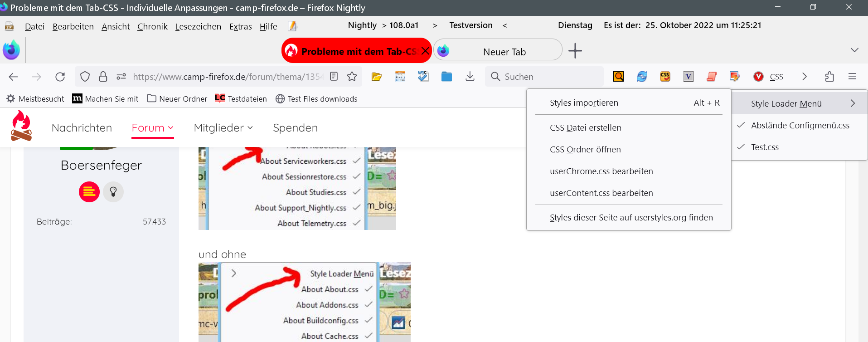The image size is (868, 342).
Task: Click the open yellow folder toolbar icon
Action: coord(376,77)
